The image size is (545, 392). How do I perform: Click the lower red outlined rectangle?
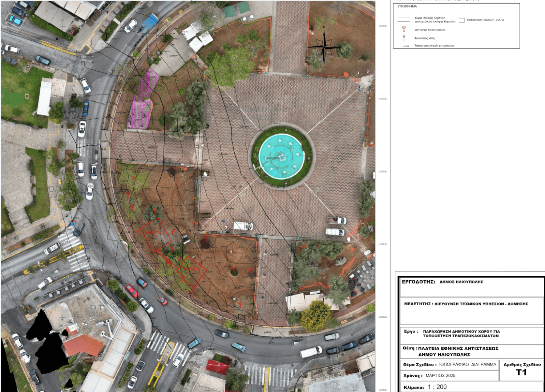[193, 273]
